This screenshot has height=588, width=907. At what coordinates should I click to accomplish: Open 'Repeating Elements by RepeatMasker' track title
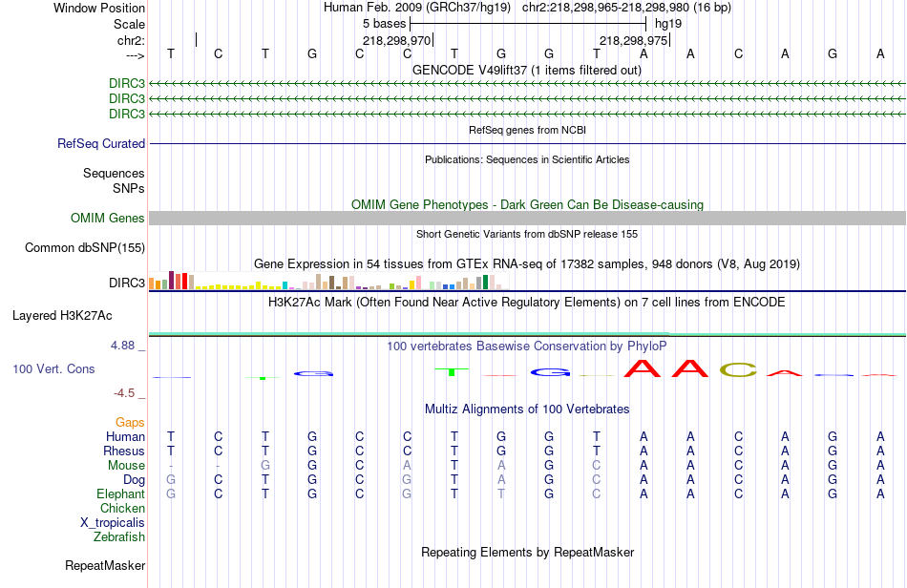527,552
